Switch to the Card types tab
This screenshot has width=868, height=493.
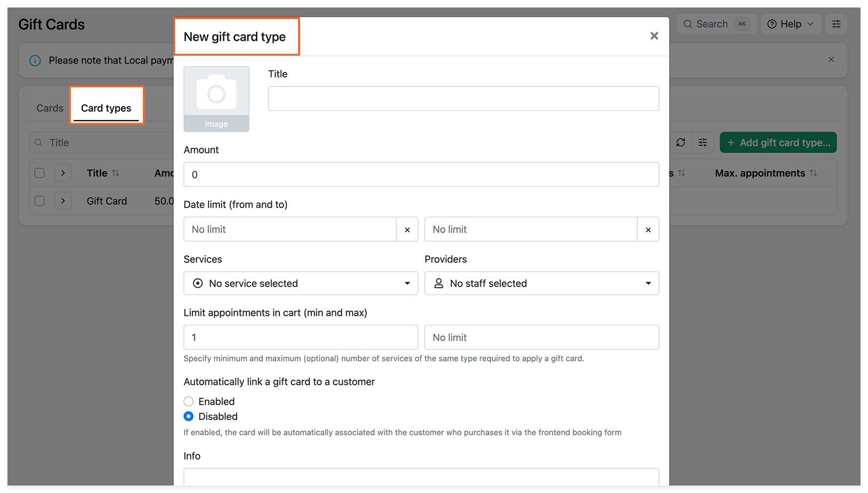point(106,108)
